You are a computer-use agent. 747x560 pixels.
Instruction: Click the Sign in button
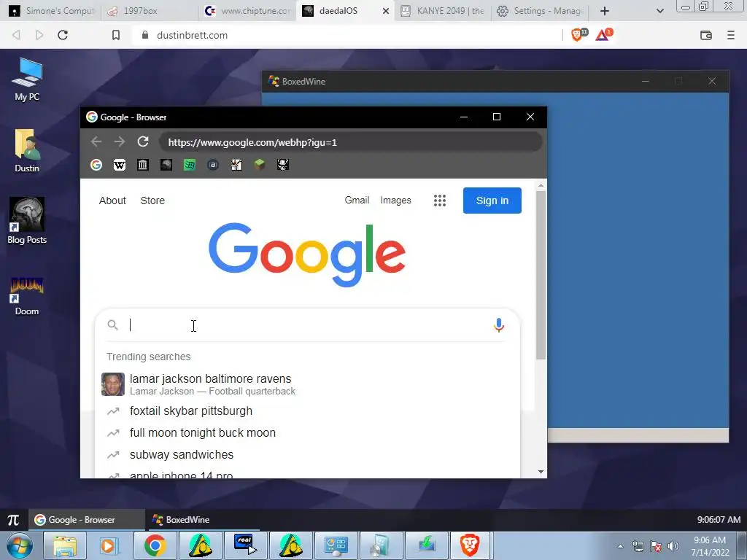point(492,201)
